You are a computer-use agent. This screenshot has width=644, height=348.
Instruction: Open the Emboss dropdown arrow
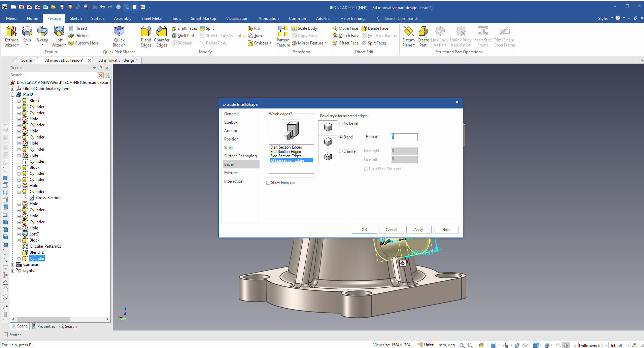(271, 43)
